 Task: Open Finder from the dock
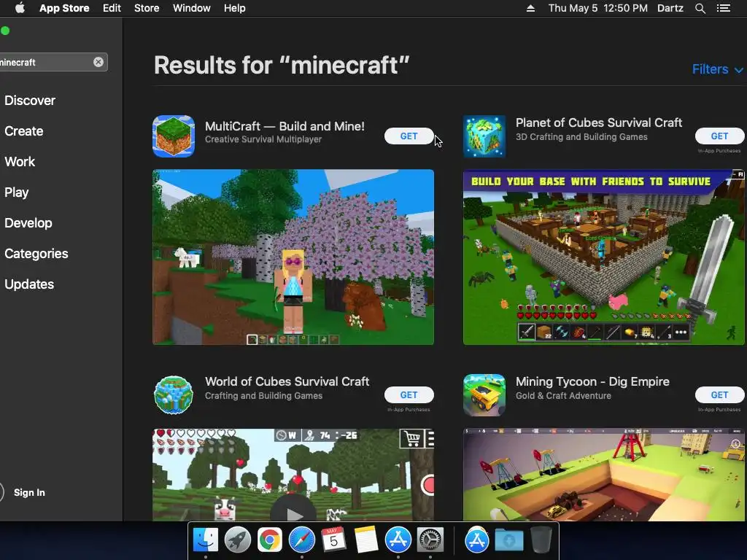(205, 540)
